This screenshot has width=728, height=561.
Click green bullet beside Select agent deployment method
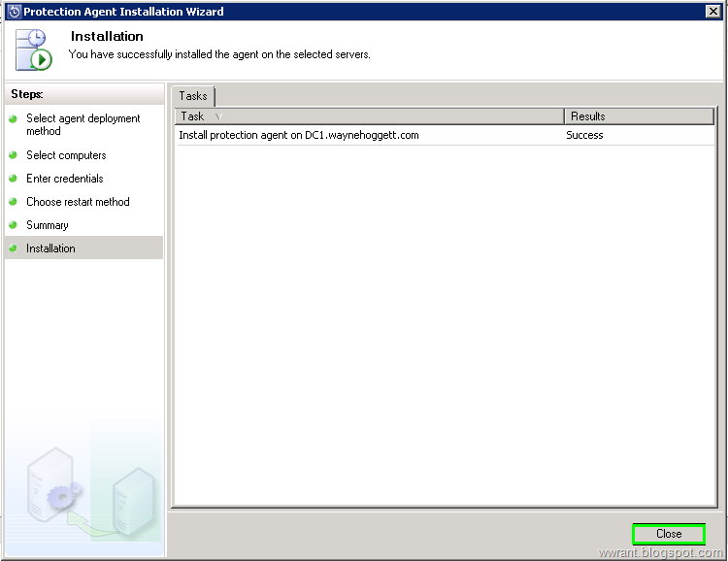(13, 118)
